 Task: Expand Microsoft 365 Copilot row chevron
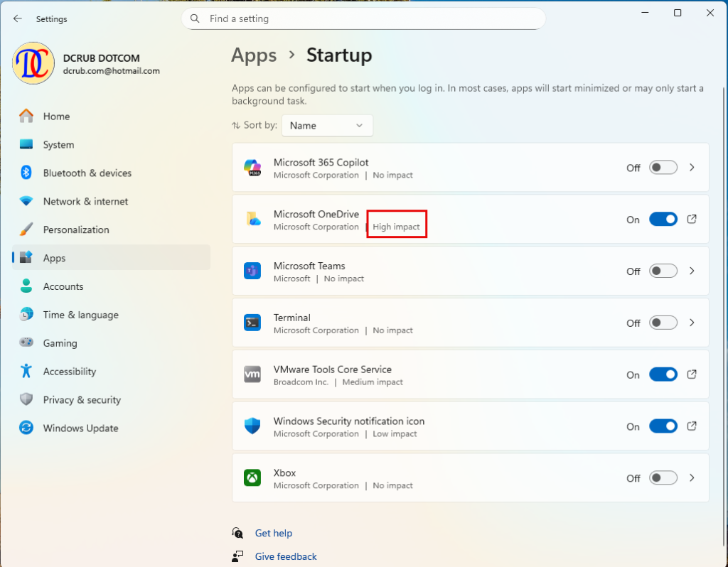point(692,168)
